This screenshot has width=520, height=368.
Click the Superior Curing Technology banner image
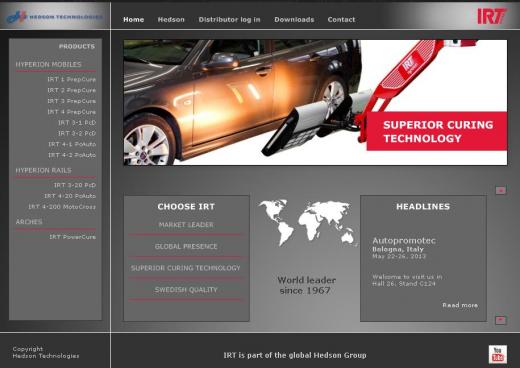tap(315, 102)
